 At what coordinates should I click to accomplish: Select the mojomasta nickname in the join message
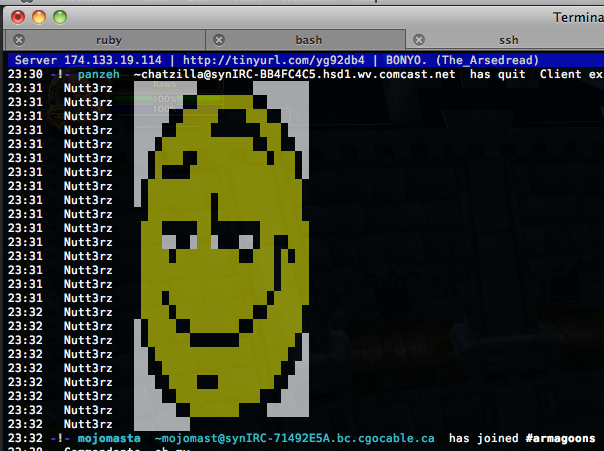coord(109,438)
